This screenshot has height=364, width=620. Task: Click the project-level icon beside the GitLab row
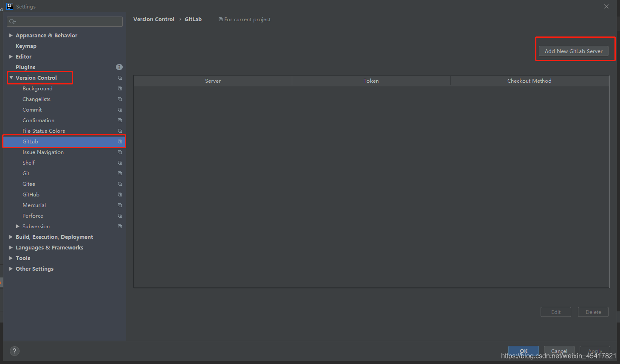(120, 142)
